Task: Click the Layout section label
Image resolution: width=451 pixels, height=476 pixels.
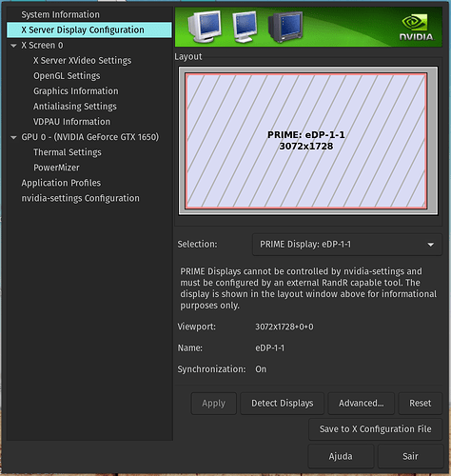Action: 188,56
